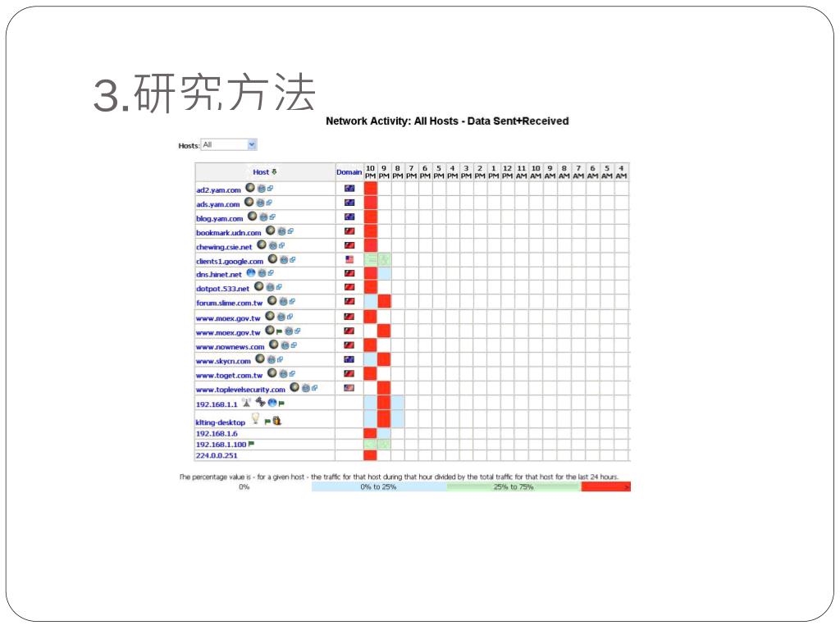
Task: Click the 4 AM column header
Action: [x=622, y=172]
